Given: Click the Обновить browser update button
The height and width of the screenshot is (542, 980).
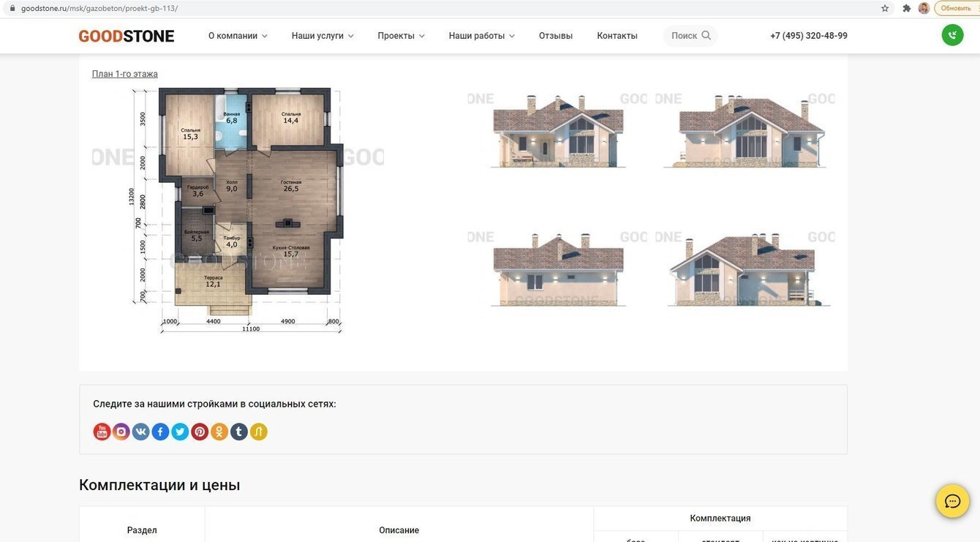Looking at the screenshot, I should pyautogui.click(x=956, y=8).
